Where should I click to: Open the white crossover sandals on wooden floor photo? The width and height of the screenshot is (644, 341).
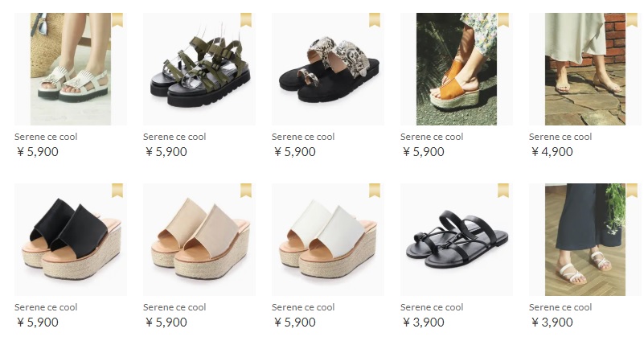(585, 240)
